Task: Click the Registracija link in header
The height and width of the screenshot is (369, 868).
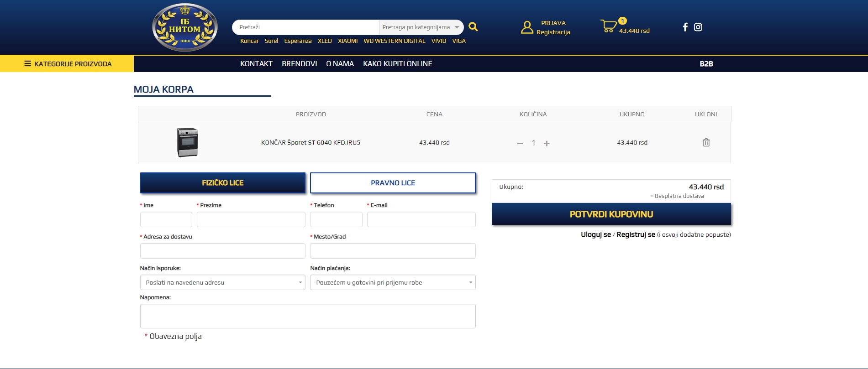Action: (553, 32)
